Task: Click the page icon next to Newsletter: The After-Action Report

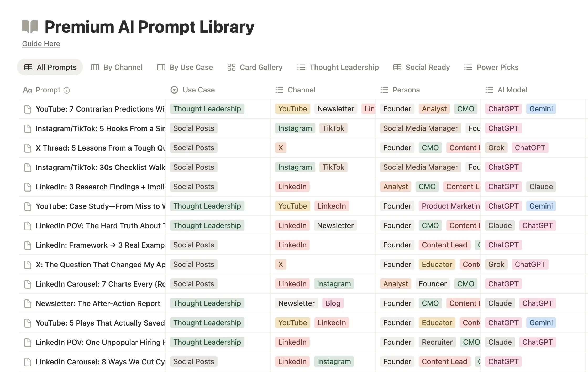Action: [28, 303]
